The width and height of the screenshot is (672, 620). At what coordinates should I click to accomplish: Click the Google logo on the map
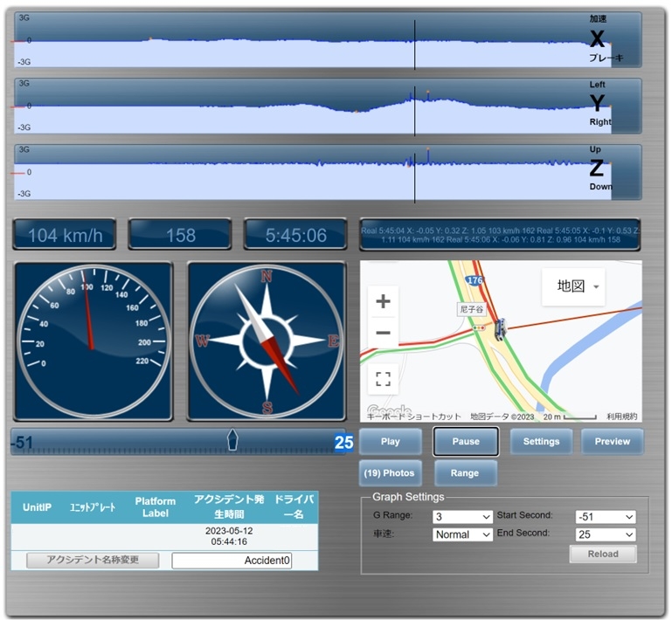(389, 411)
